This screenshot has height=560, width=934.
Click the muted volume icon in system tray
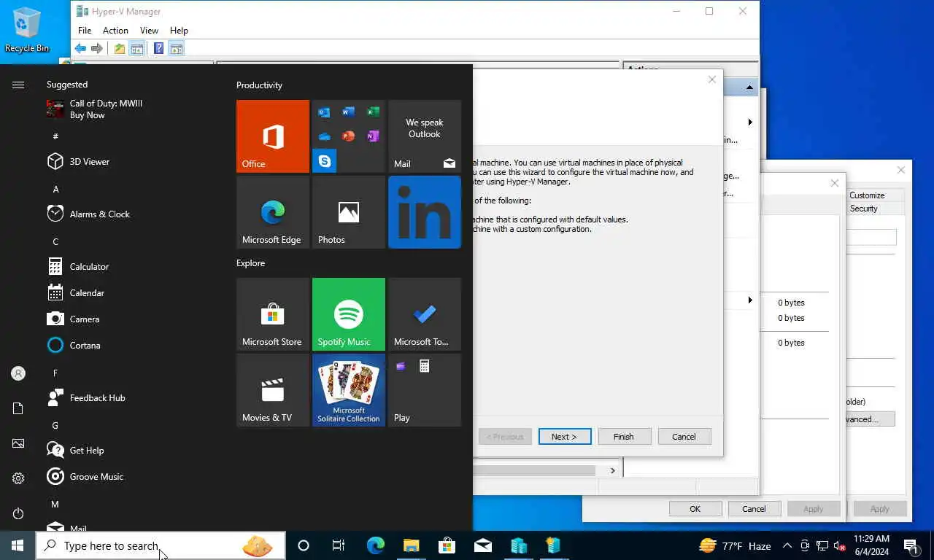pos(839,545)
